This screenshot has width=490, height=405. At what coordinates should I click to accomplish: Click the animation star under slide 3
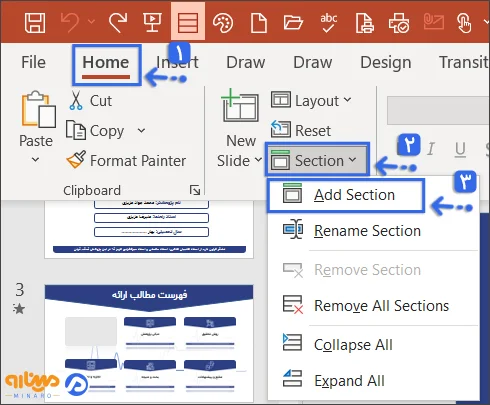point(19,309)
